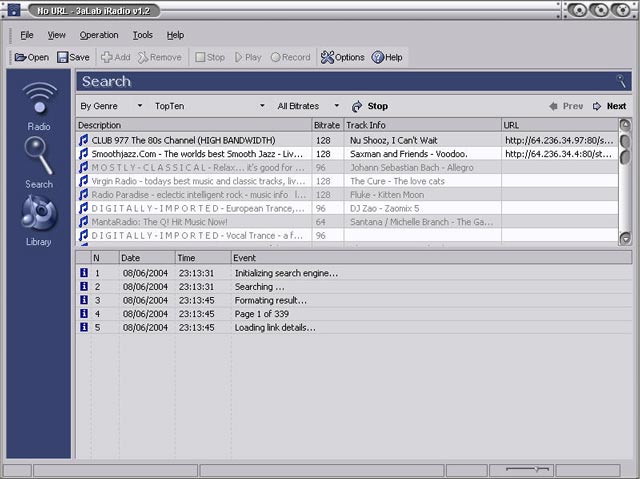
Task: Click the Help toolbar button
Action: (387, 58)
